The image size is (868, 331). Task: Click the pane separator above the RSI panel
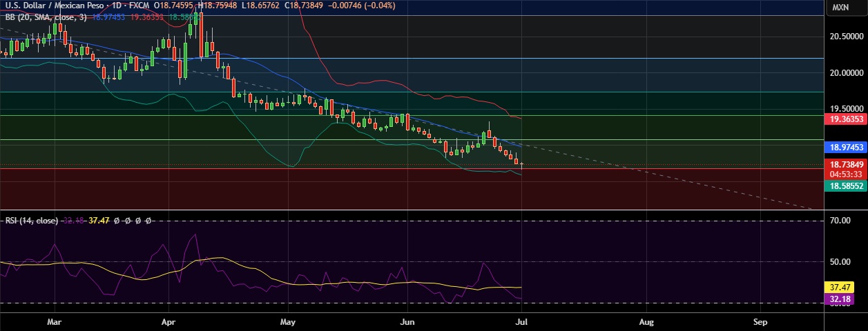pyautogui.click(x=413, y=209)
